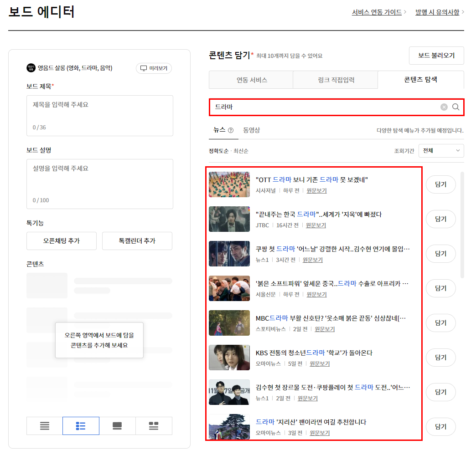Viewport: 476px width, 455px height.
Task: Open 원문보기 for 뉴스1 3시간 전 article
Action: [x=312, y=260]
